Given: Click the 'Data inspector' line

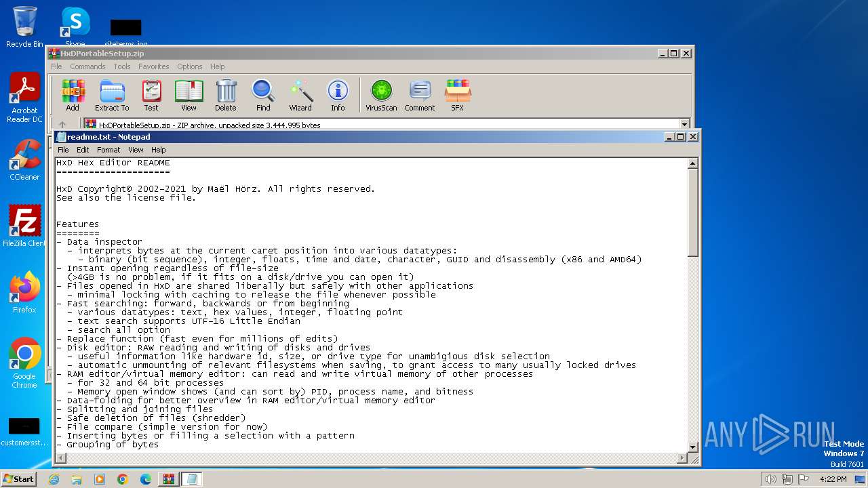Looking at the screenshot, I should point(100,242).
